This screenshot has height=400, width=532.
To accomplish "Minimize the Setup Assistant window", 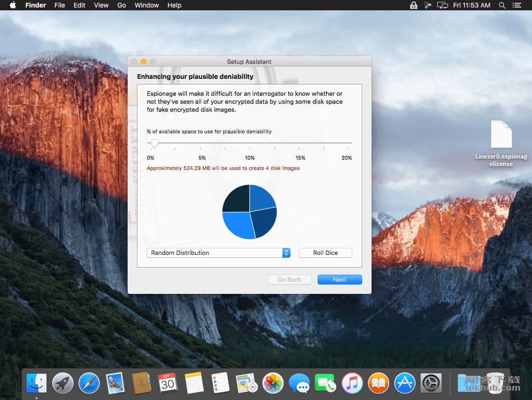I will 144,62.
